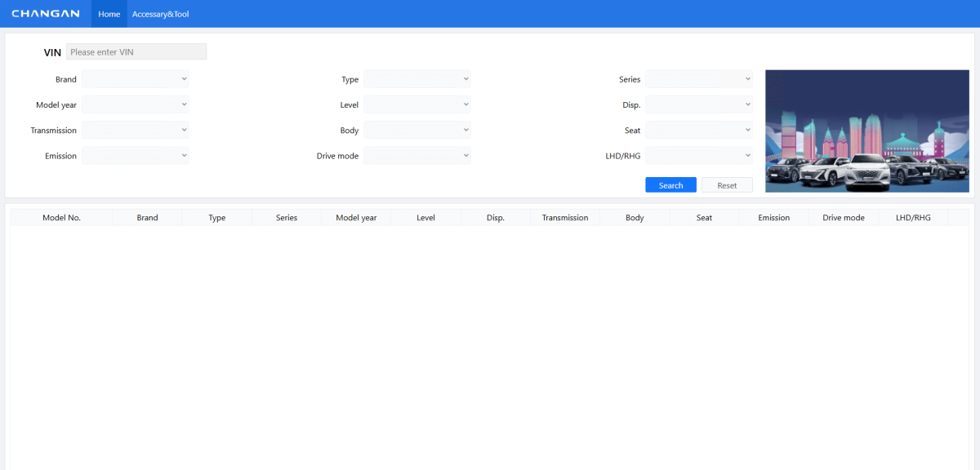Viewport: 980px width, 470px height.
Task: Expand the Seat dropdown
Action: (699, 131)
